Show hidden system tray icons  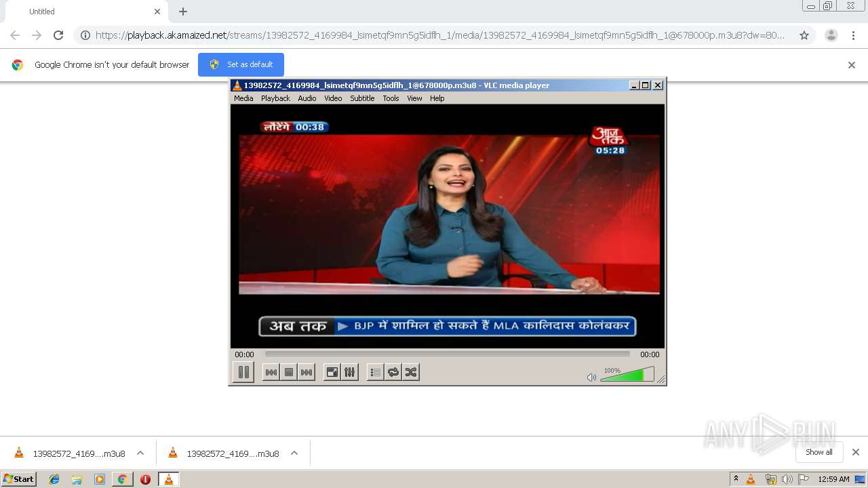pyautogui.click(x=736, y=479)
